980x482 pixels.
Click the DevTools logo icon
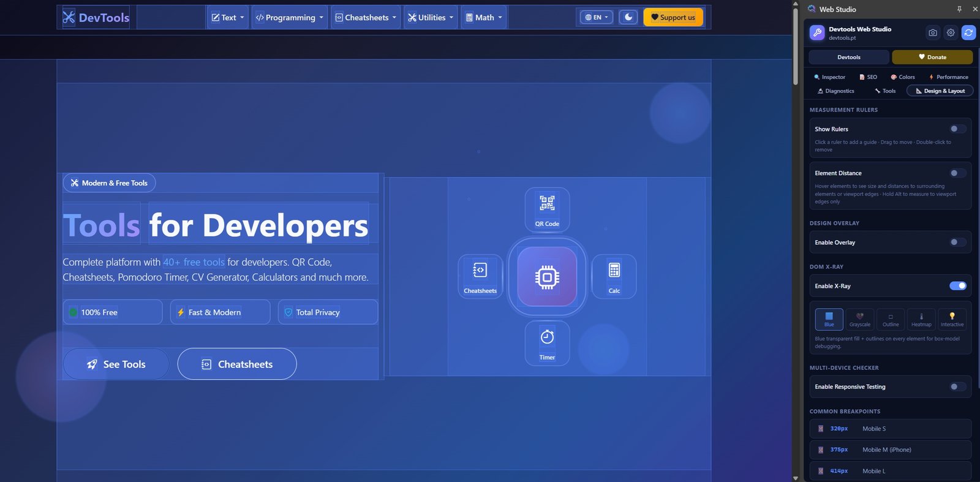click(69, 17)
